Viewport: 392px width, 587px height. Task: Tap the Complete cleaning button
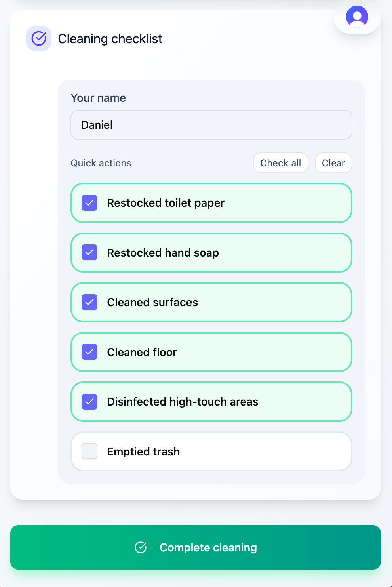pos(196,547)
